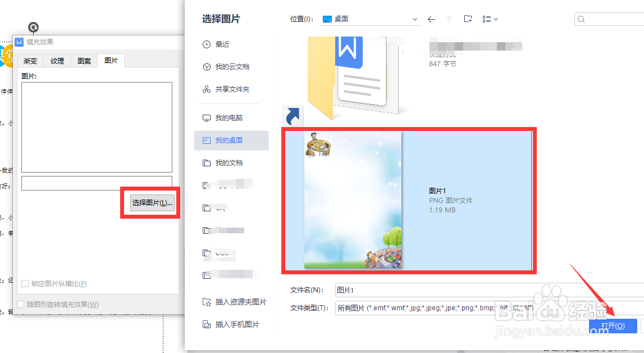Click the 文件名 input field
The width and height of the screenshot is (644, 353).
(489, 290)
